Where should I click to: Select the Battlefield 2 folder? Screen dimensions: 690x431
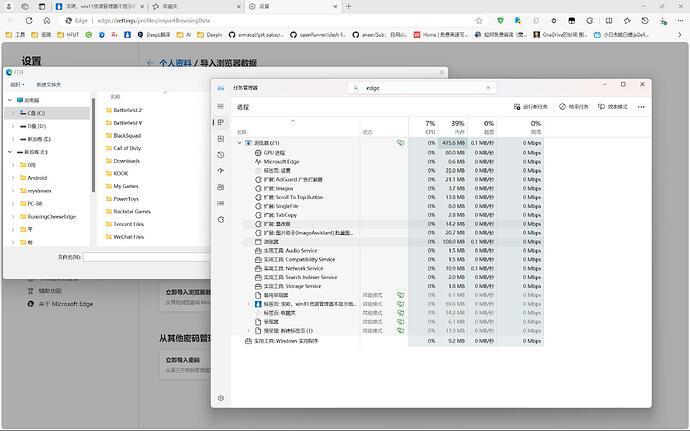[x=126, y=110]
